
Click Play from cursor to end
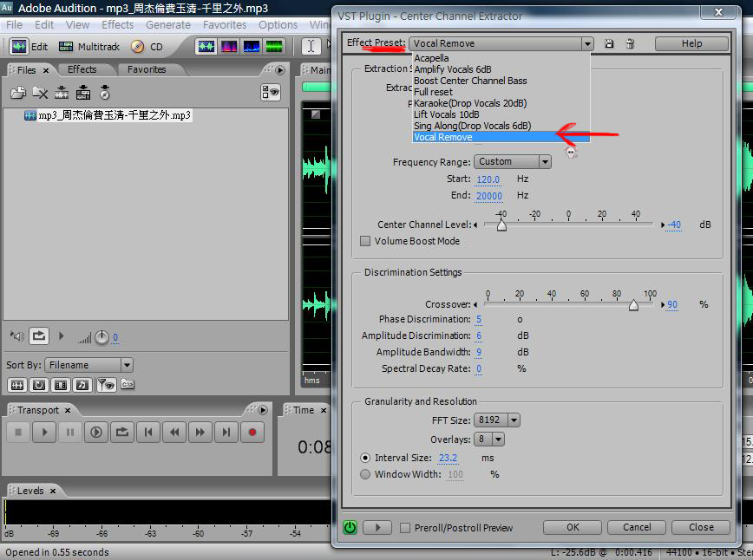[96, 433]
